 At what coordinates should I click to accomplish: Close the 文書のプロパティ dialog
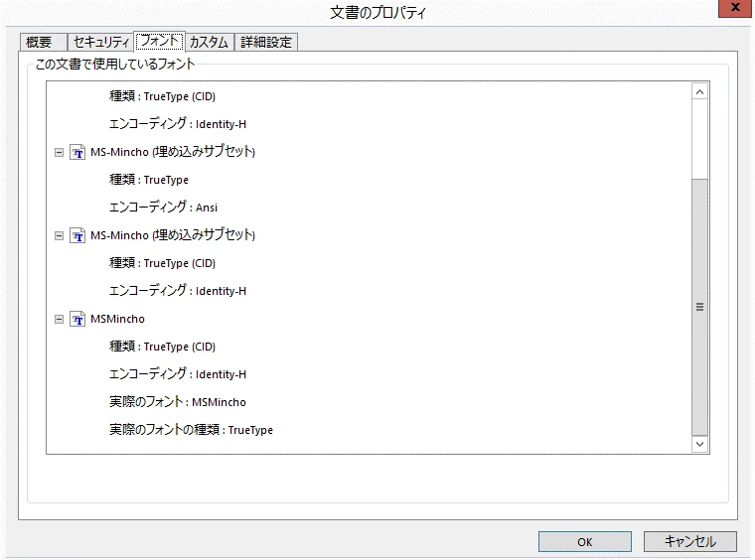pos(735,8)
